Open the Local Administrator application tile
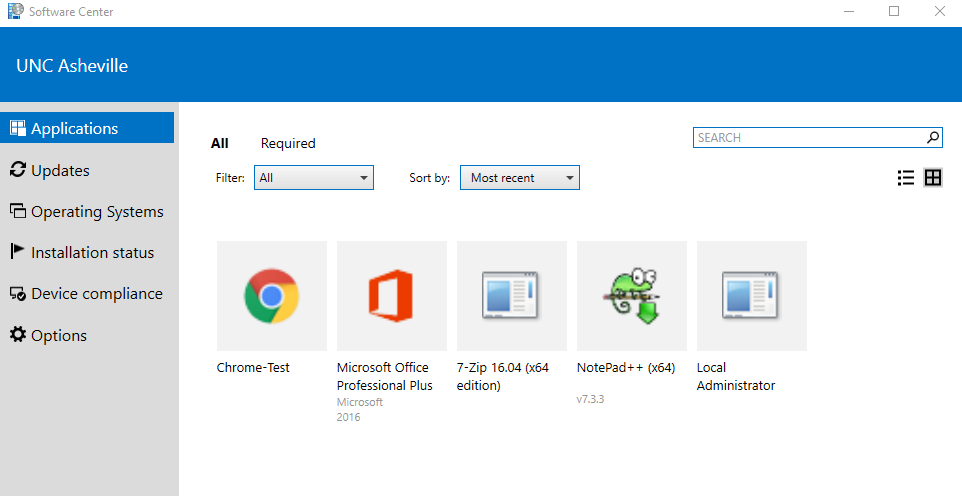 751,295
